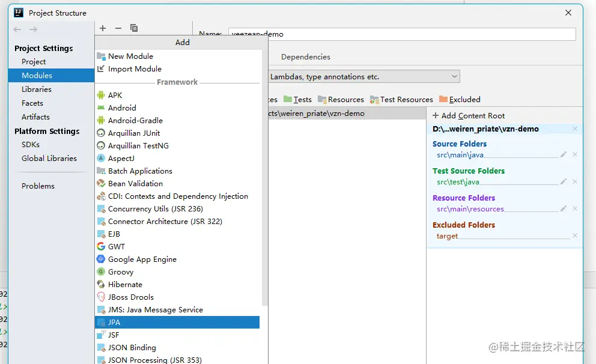Viewport: 596px width, 364px height.
Task: Click the AspectJ icon
Action: [x=101, y=158]
